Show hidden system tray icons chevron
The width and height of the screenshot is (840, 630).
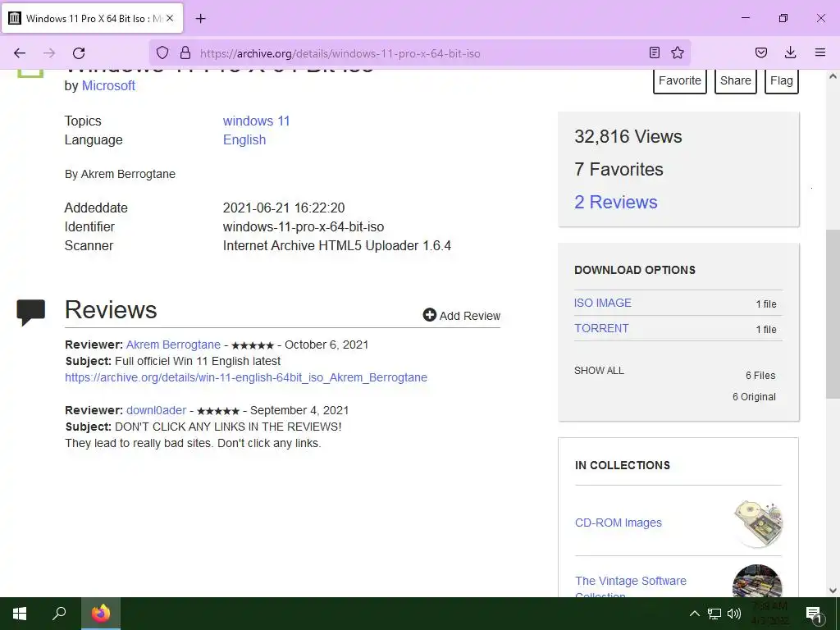(694, 614)
